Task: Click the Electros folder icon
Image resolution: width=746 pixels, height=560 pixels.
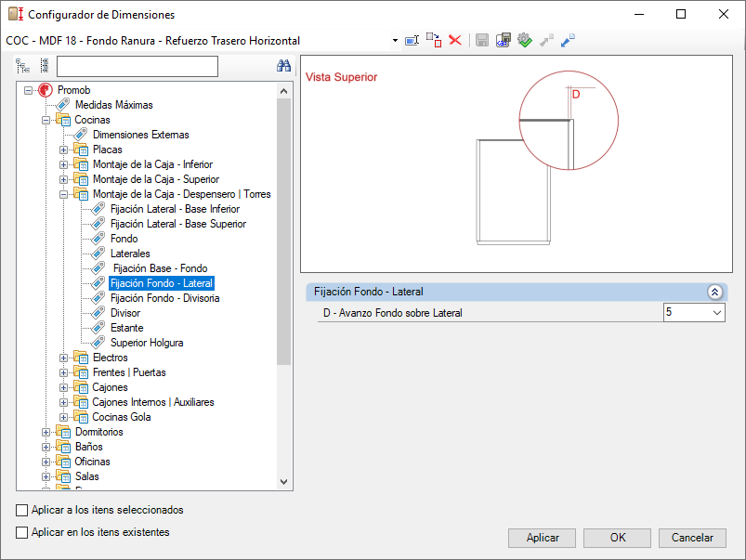Action: click(x=81, y=358)
